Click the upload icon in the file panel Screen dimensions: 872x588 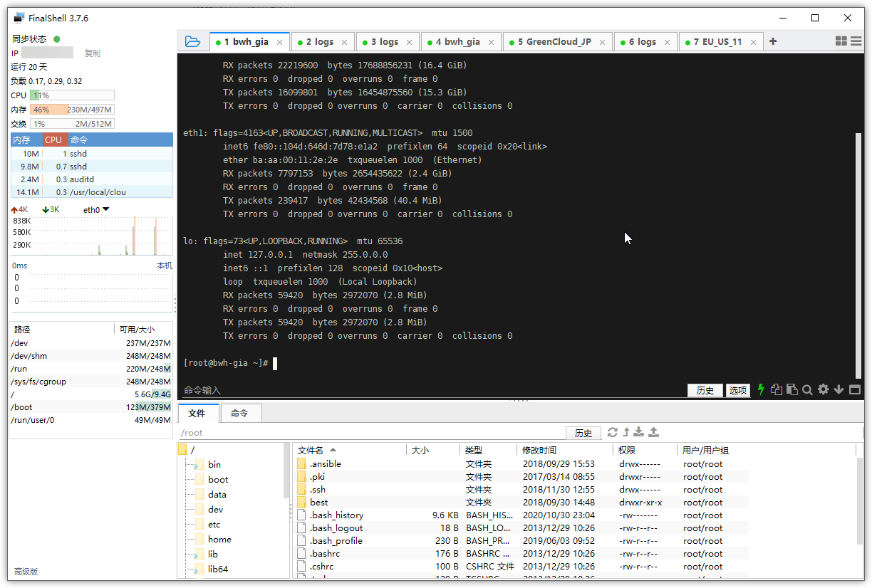pos(653,432)
